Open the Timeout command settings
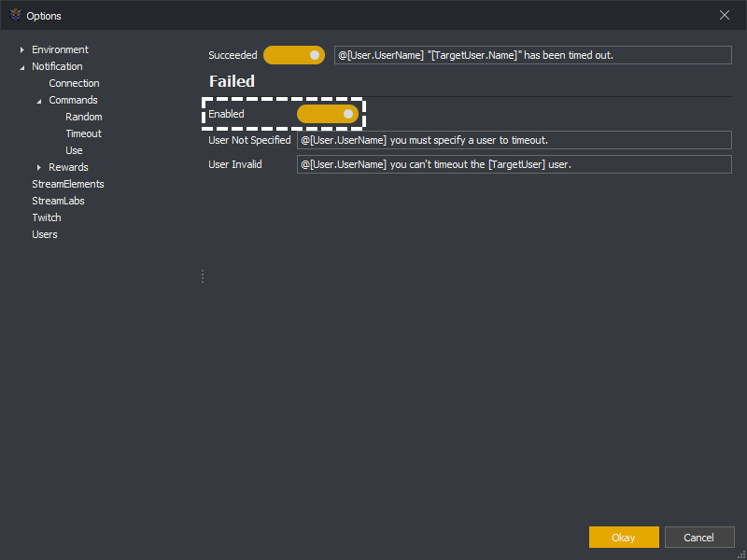The height and width of the screenshot is (560, 747). (x=84, y=133)
